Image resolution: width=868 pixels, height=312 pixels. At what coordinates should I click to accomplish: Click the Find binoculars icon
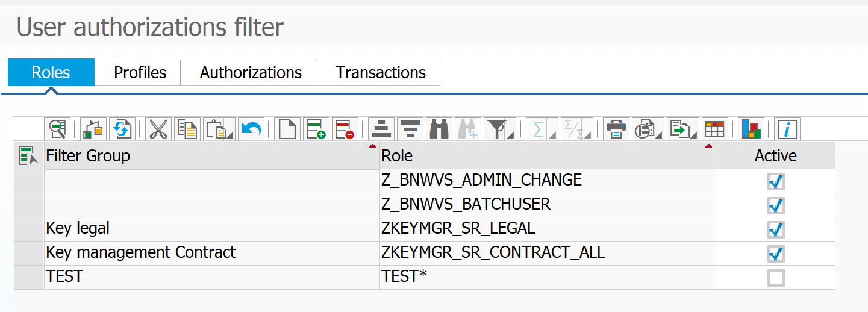439,129
